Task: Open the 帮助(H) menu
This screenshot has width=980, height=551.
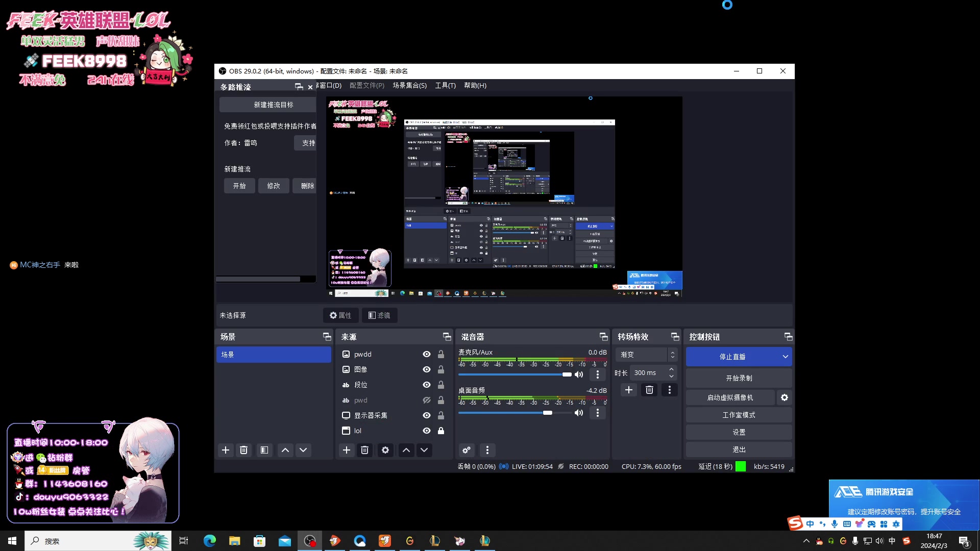Action: pyautogui.click(x=475, y=85)
